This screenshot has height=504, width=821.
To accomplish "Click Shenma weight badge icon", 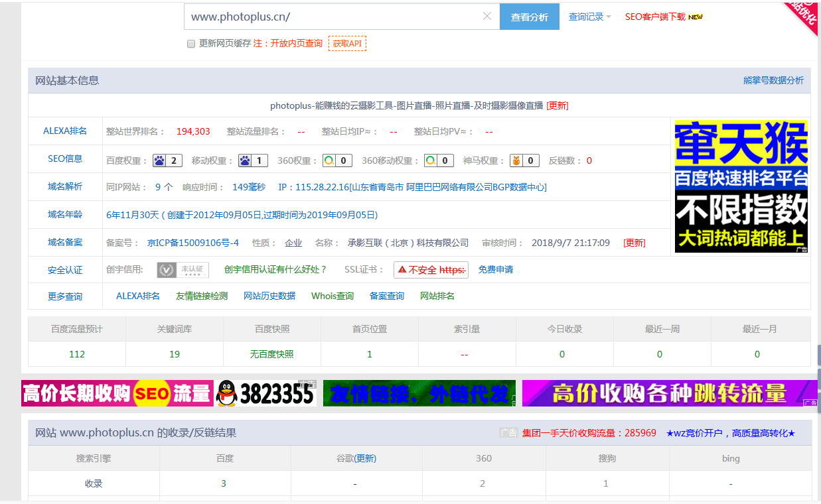I will [524, 160].
